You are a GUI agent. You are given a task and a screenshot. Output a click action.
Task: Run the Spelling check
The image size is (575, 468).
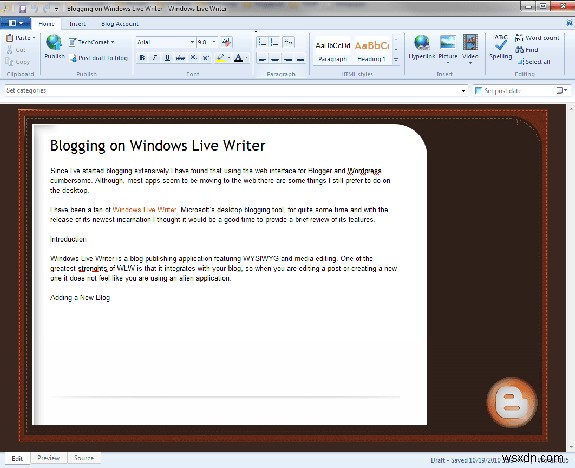pos(501,47)
